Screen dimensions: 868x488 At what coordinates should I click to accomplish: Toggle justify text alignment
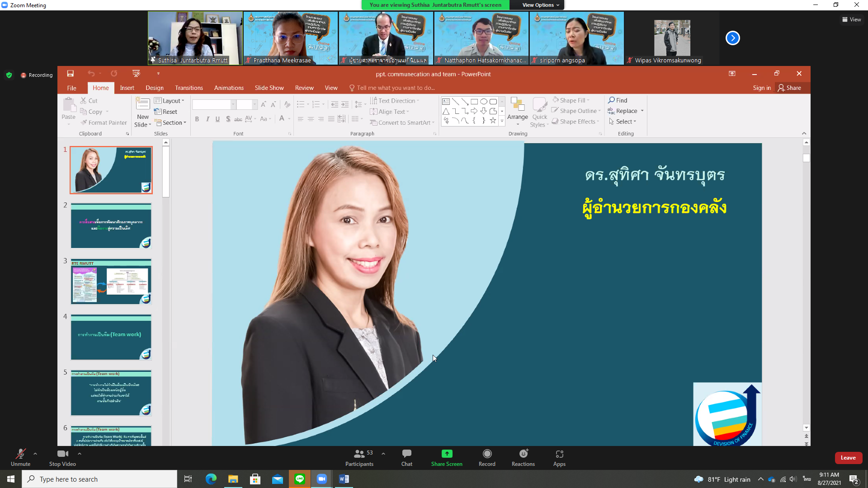tap(331, 119)
